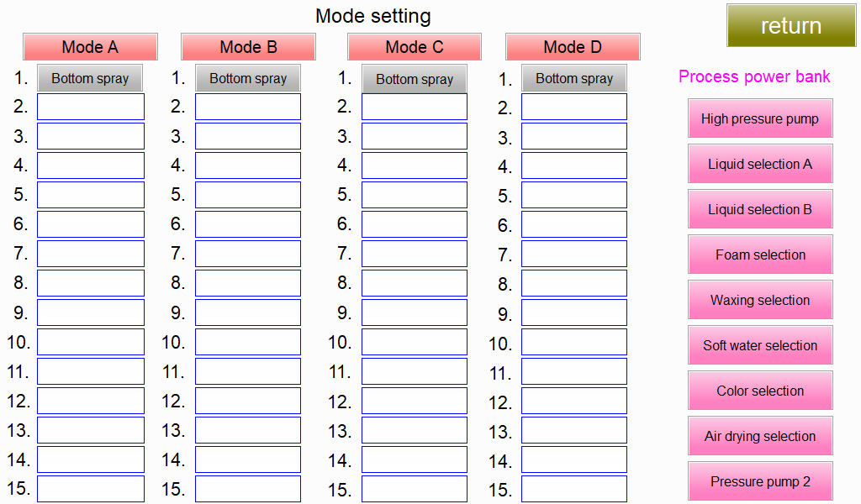Click Mode D step 15 empty field
The width and height of the screenshot is (861, 504).
tap(574, 490)
